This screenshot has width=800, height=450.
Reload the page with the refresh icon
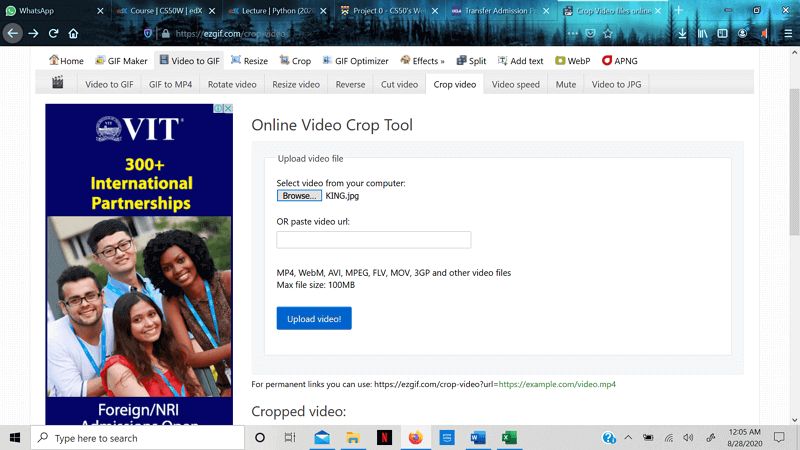[53, 34]
